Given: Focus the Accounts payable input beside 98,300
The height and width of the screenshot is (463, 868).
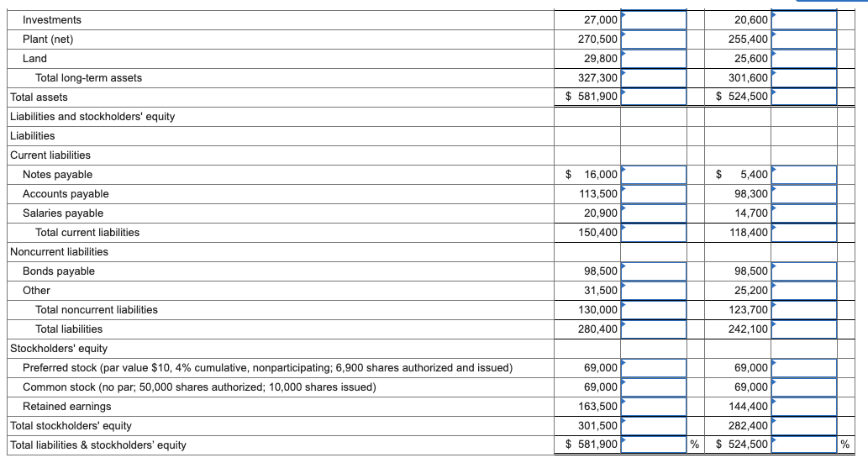Looking at the screenshot, I should 804,194.
